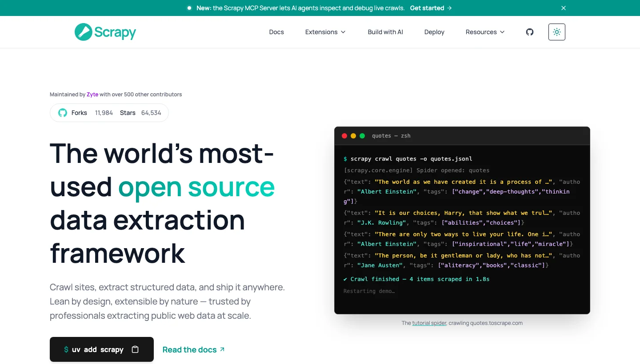Click the GitHub octocat icon in stats pill

[x=63, y=113]
